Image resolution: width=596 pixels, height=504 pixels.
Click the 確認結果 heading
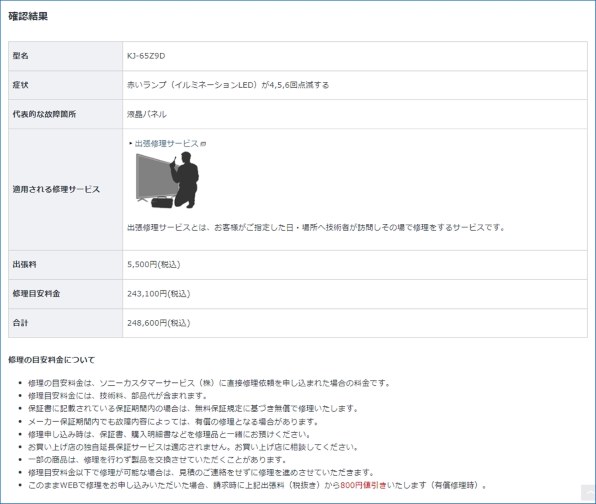click(28, 16)
